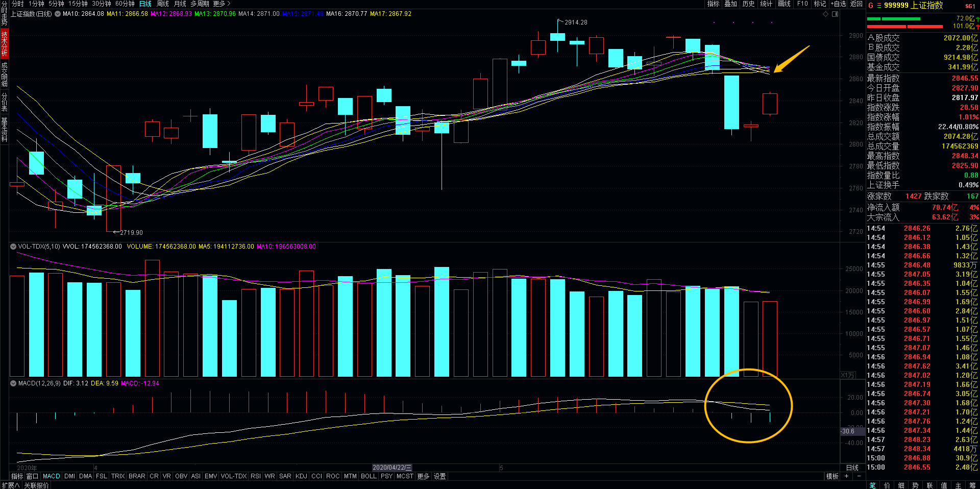Select the 日线 daily tab at top
The width and height of the screenshot is (980, 489).
point(145,4)
